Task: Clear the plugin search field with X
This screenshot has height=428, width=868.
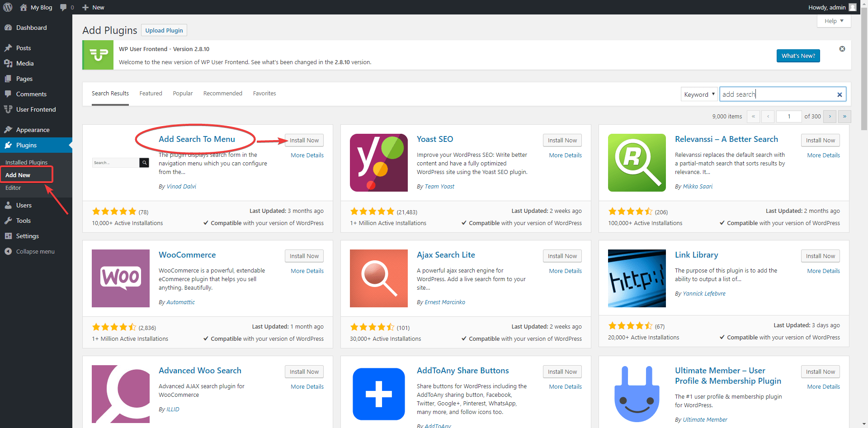Action: point(840,94)
